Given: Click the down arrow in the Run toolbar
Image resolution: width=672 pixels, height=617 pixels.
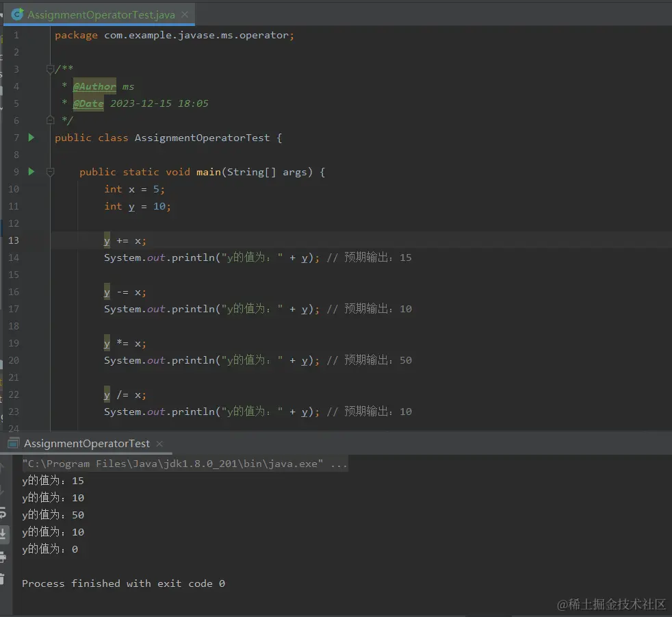Looking at the screenshot, I should (x=2, y=489).
